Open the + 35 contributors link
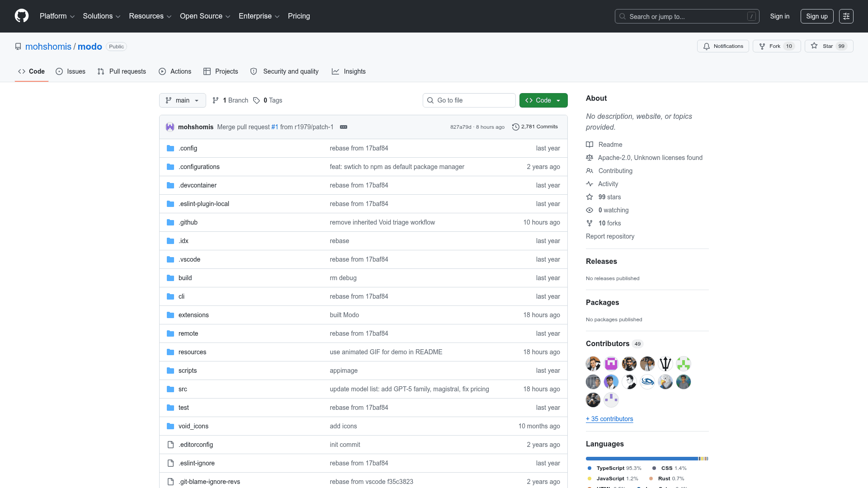This screenshot has height=488, width=868. click(609, 419)
